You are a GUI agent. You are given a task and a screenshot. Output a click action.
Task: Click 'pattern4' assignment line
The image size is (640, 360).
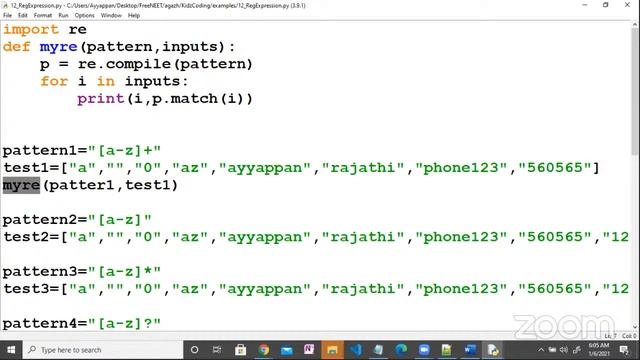coord(82,324)
